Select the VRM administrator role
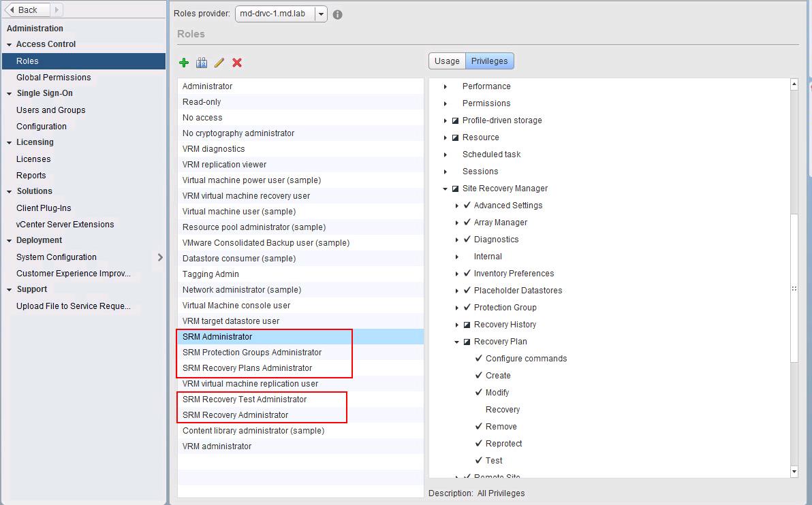812x505 pixels. click(300, 446)
